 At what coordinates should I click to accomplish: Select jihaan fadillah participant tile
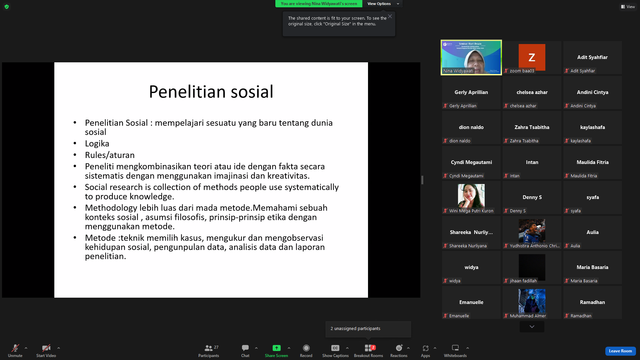(532, 267)
